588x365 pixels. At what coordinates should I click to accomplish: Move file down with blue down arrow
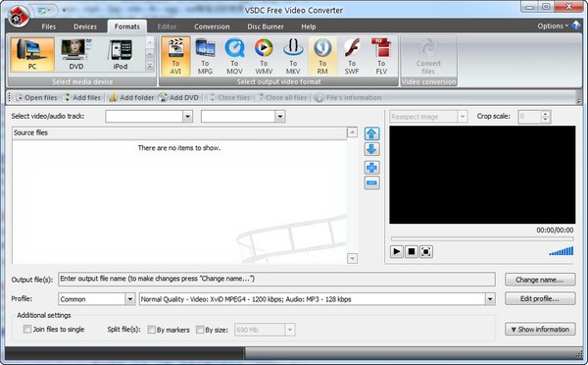click(x=371, y=149)
